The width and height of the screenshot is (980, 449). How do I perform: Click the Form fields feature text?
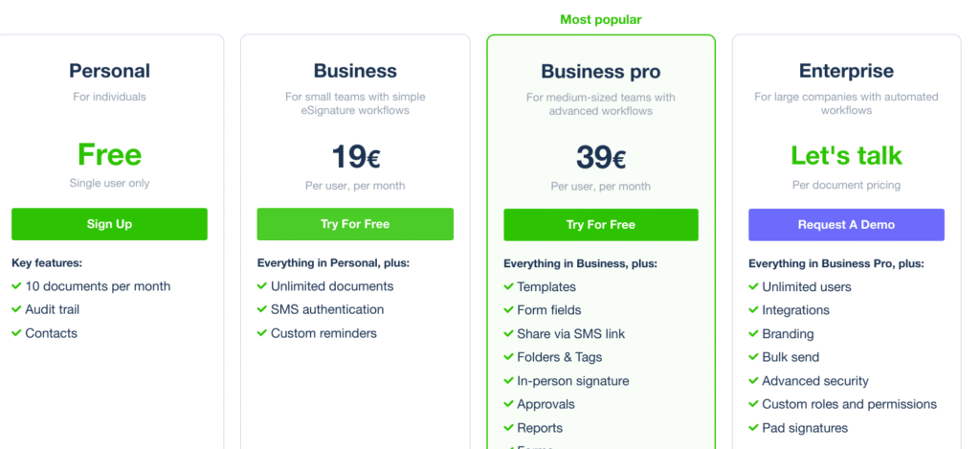(x=548, y=310)
